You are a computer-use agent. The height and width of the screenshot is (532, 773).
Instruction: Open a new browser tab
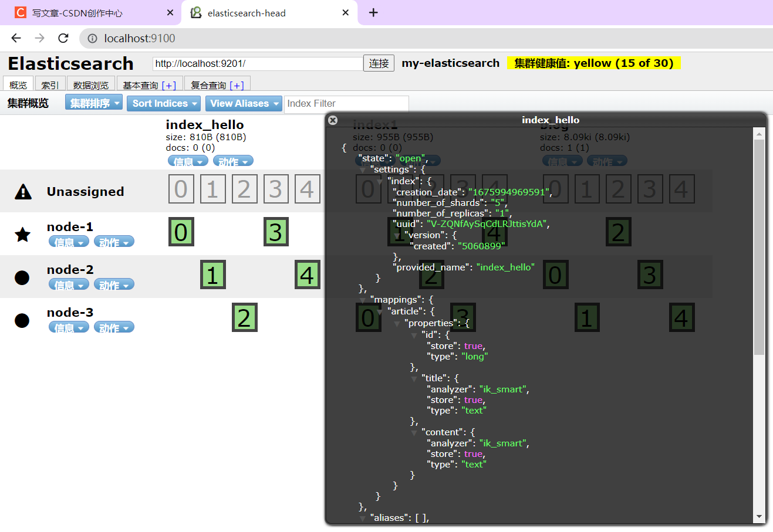point(373,12)
